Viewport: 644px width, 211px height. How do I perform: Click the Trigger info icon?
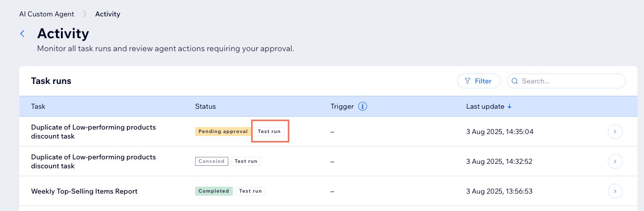coord(362,106)
